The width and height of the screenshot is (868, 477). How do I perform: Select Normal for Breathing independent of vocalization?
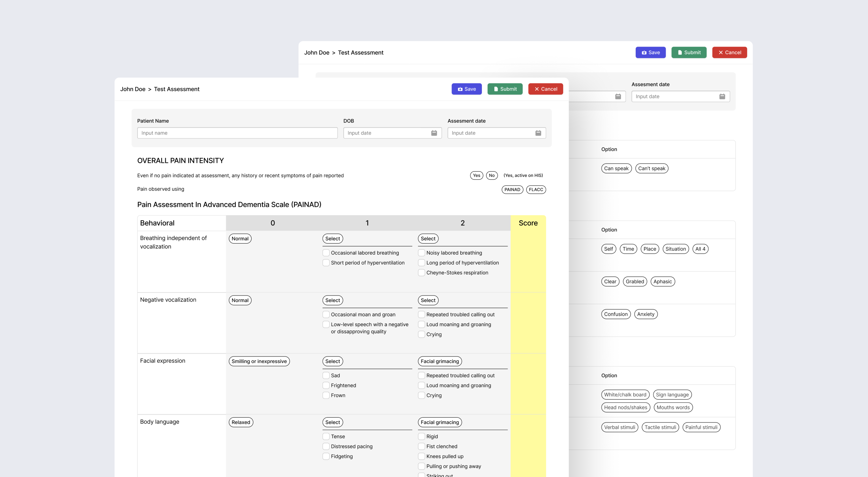click(240, 239)
